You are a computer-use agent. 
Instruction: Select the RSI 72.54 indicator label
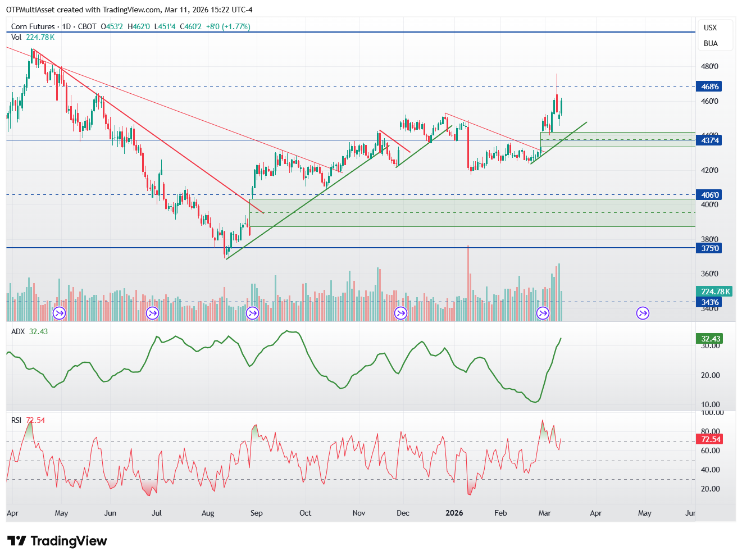coord(28,420)
